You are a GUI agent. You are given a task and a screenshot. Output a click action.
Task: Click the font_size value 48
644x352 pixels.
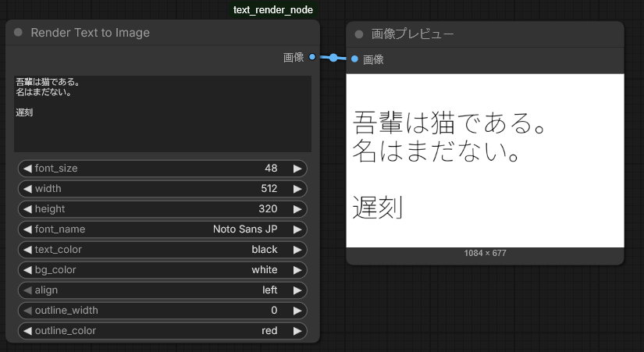271,168
